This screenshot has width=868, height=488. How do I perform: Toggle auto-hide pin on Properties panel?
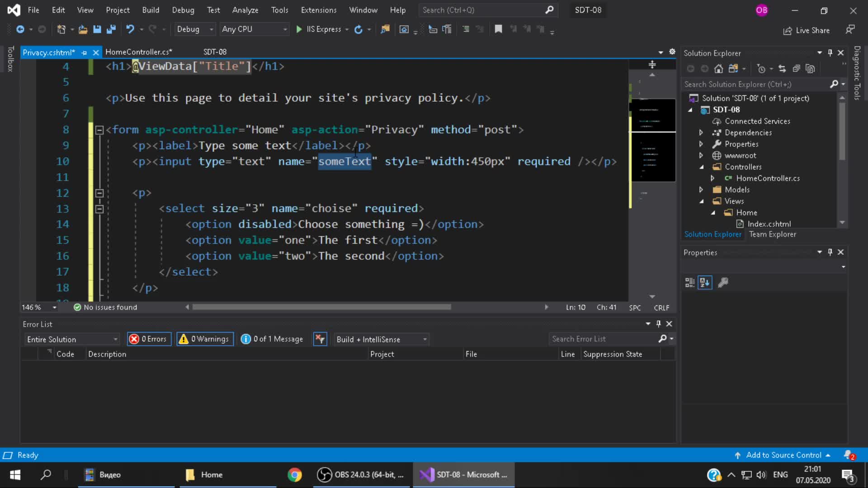[x=830, y=252]
